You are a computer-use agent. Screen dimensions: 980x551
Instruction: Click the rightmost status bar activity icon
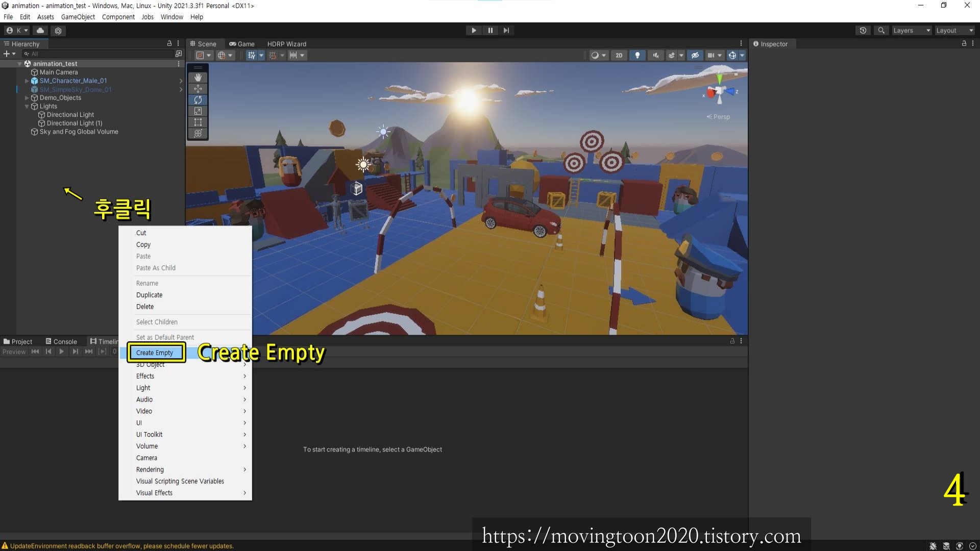pyautogui.click(x=973, y=546)
